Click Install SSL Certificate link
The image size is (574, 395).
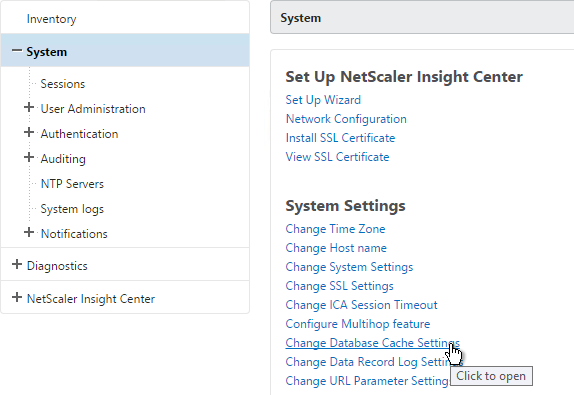click(x=340, y=138)
